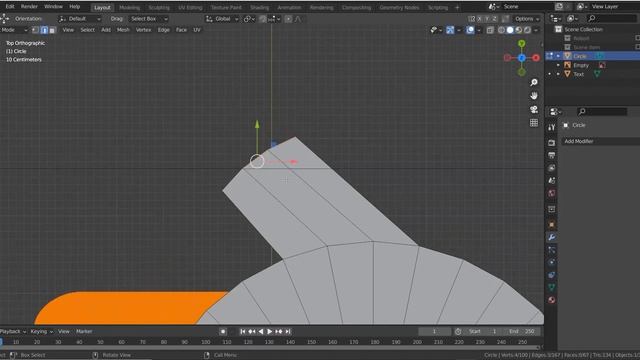Toggle X-ray mode
640x360 pixels.
(x=490, y=30)
